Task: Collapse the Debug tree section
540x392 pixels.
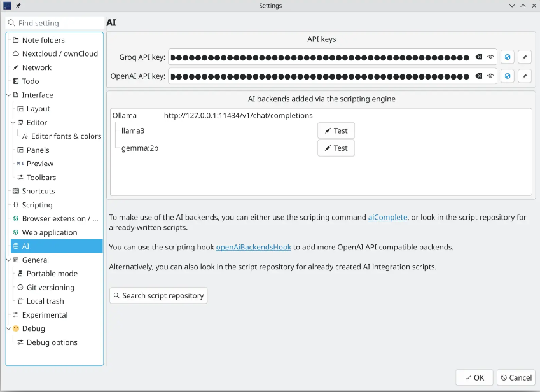Action: [x=8, y=329]
